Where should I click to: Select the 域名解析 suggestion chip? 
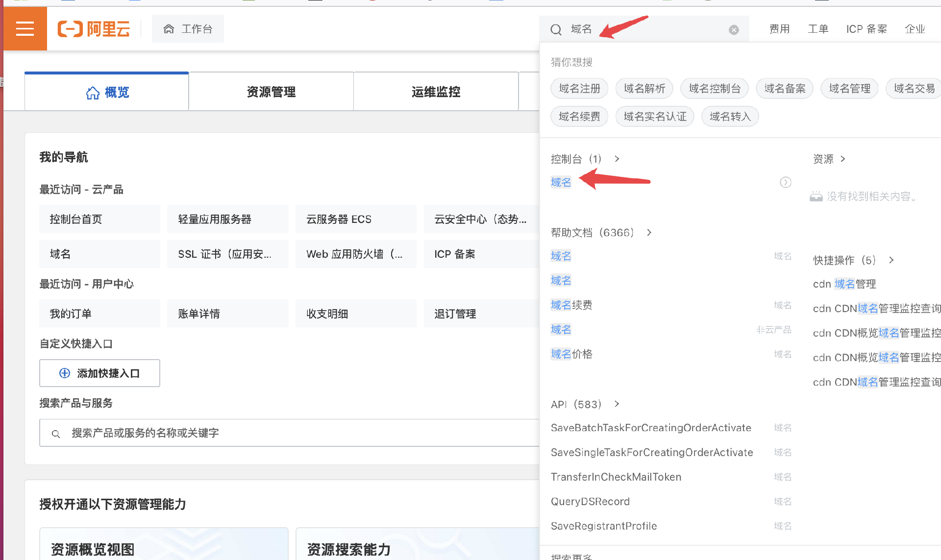[644, 88]
